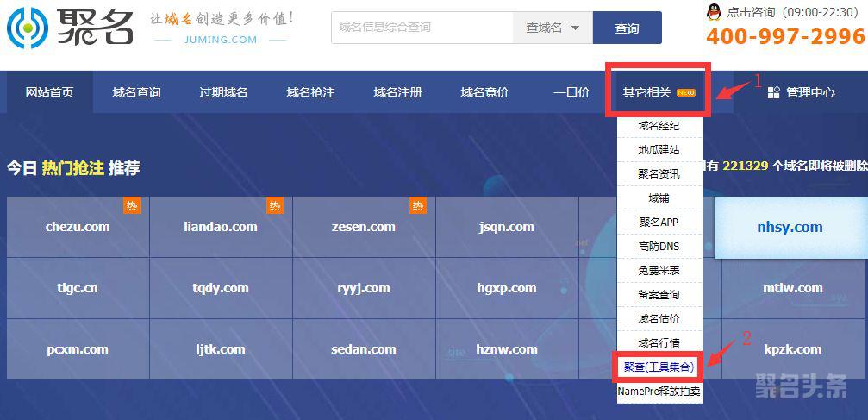Open 备案查询 from the dropdown menu

tap(659, 294)
